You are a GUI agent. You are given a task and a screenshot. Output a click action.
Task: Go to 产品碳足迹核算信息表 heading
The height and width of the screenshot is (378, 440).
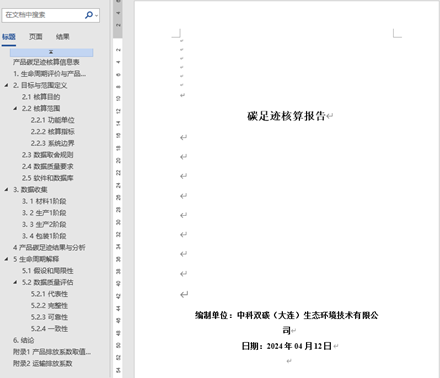click(46, 62)
